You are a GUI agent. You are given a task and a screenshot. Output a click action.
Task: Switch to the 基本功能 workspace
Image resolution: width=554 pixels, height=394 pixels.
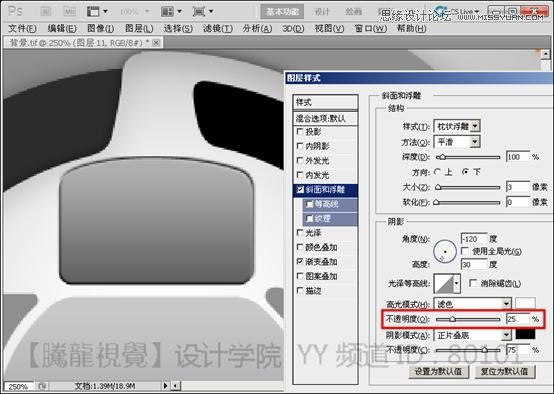click(282, 12)
